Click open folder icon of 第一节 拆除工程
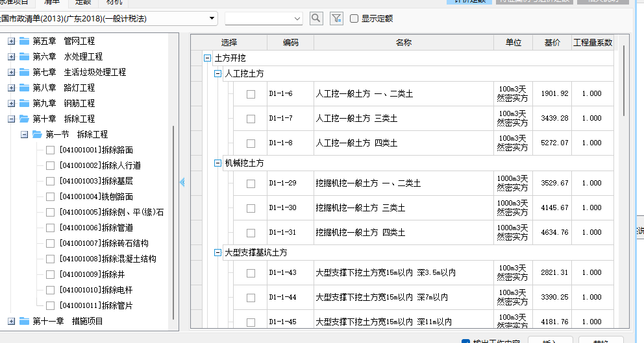The height and width of the screenshot is (343, 644). 38,135
